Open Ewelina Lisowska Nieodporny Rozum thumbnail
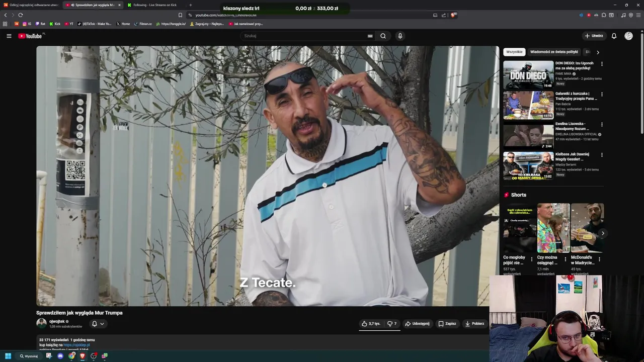The image size is (644, 362). tap(528, 135)
